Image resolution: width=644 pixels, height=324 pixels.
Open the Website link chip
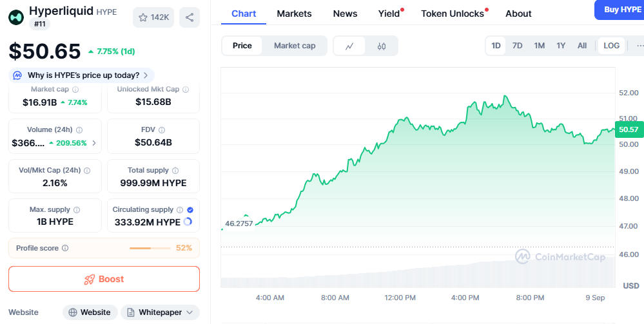click(x=90, y=312)
